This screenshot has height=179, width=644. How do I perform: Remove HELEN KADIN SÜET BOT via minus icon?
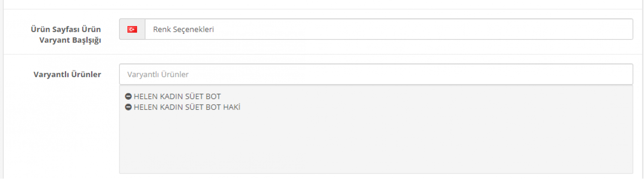tap(128, 97)
